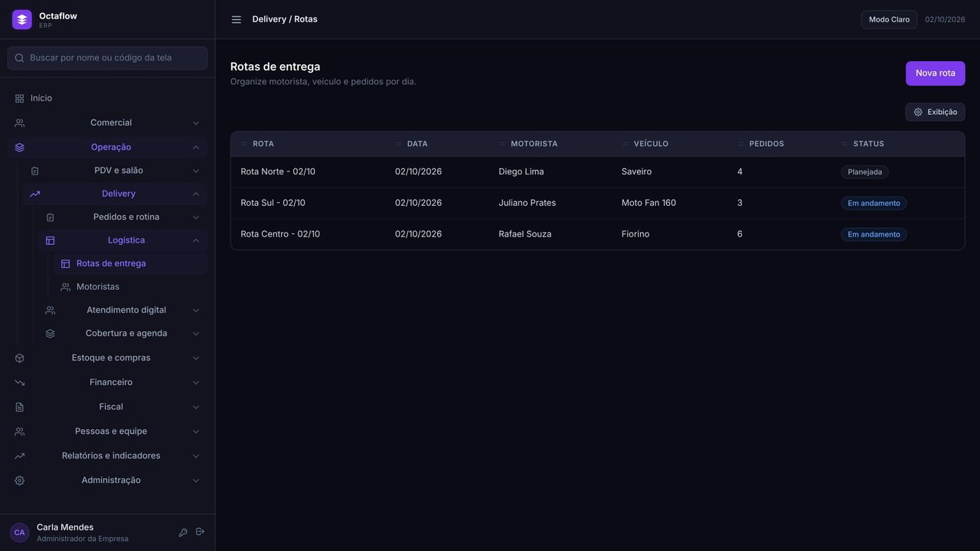The image size is (980, 551).
Task: Click the Nova rota button
Action: [x=935, y=73]
